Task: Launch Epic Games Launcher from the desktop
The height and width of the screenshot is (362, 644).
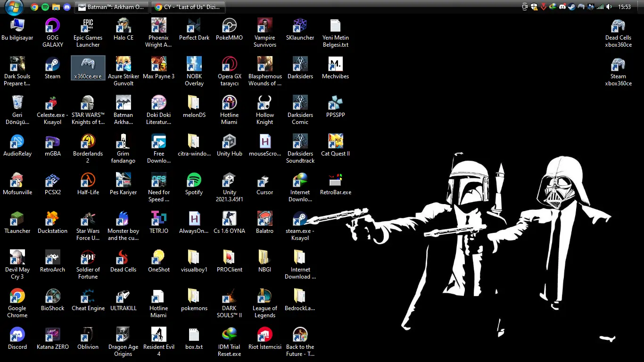Action: pos(88,33)
